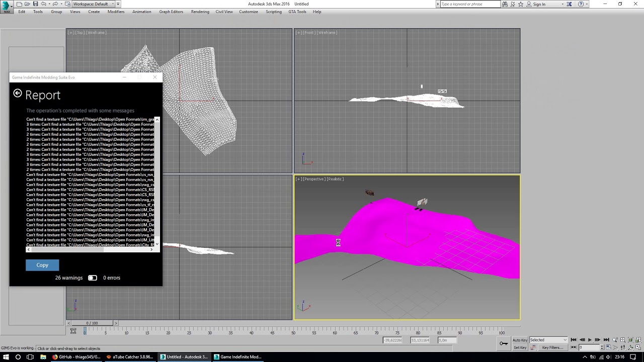Click the Zoom viewport navigation icon
Image resolution: width=644 pixels, height=362 pixels.
tap(615, 340)
